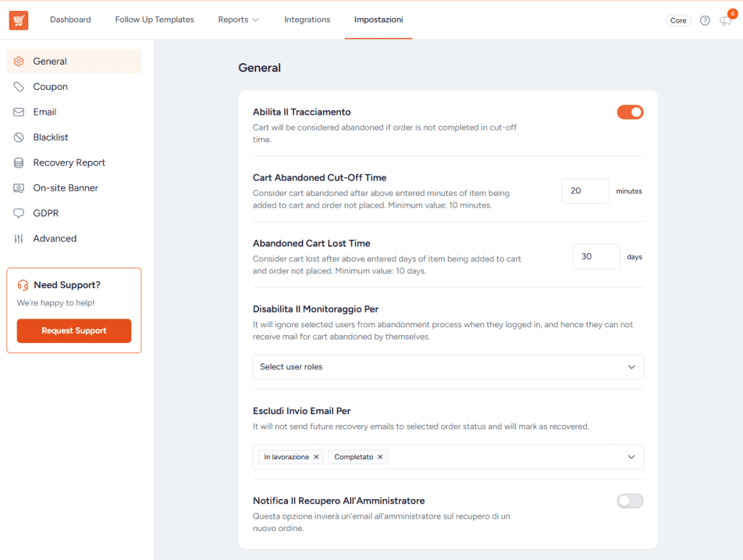Remove the Completato status tag
Image resolution: width=743 pixels, height=560 pixels.
click(x=380, y=457)
